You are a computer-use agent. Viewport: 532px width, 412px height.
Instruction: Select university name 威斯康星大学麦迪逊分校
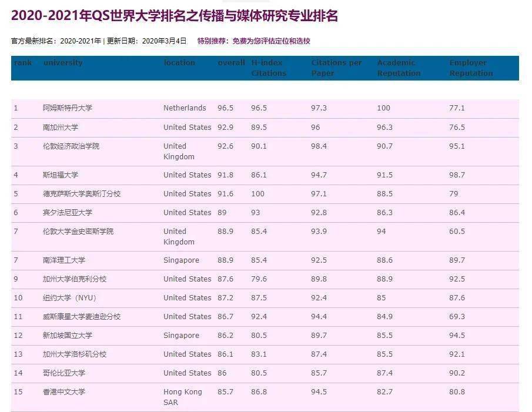pos(82,317)
